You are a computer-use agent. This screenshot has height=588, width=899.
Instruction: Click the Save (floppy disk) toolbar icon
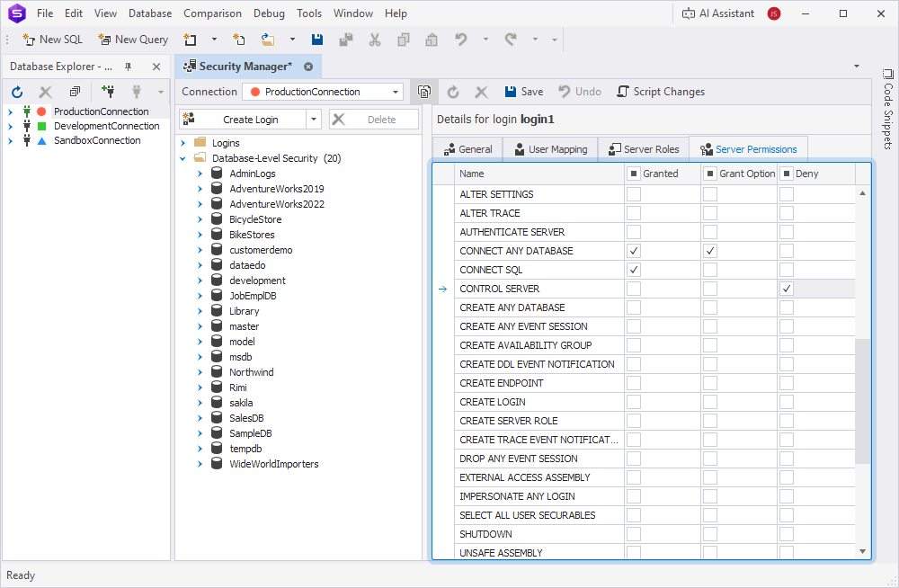tap(316, 40)
